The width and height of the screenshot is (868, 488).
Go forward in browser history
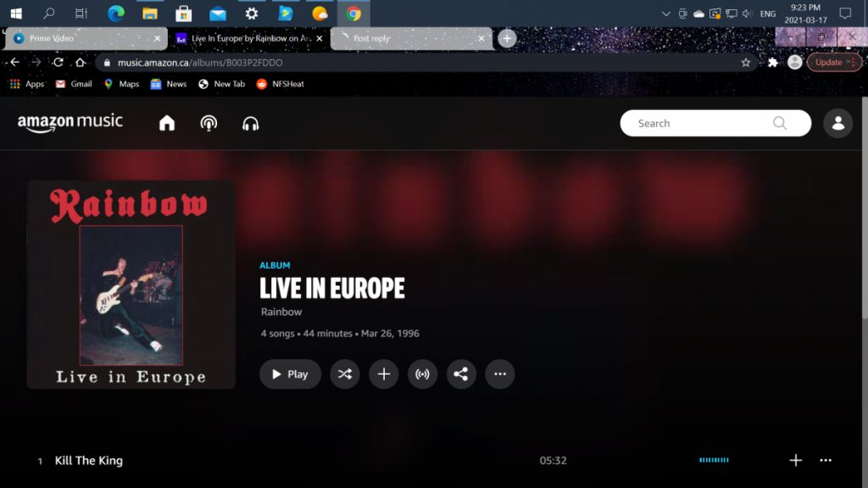coord(36,62)
